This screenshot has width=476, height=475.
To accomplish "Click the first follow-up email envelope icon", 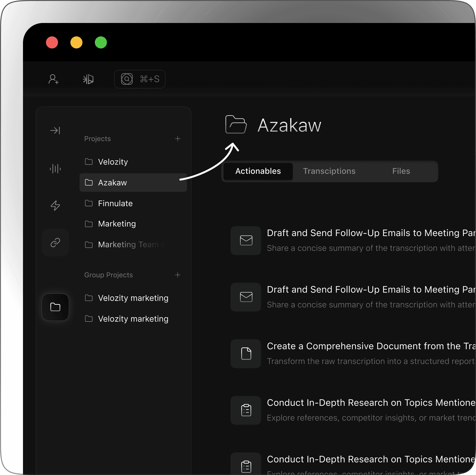I will [246, 240].
